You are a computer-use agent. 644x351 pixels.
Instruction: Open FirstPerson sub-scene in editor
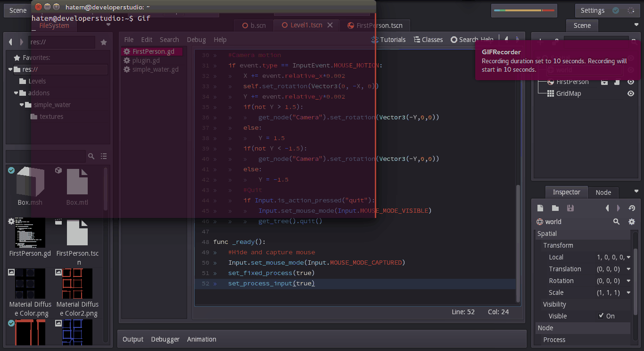coord(604,82)
